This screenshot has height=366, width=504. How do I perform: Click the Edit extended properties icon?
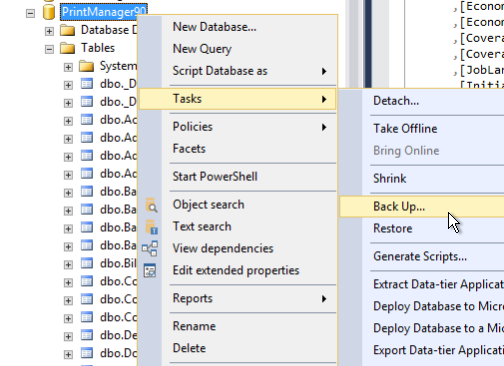tap(150, 270)
